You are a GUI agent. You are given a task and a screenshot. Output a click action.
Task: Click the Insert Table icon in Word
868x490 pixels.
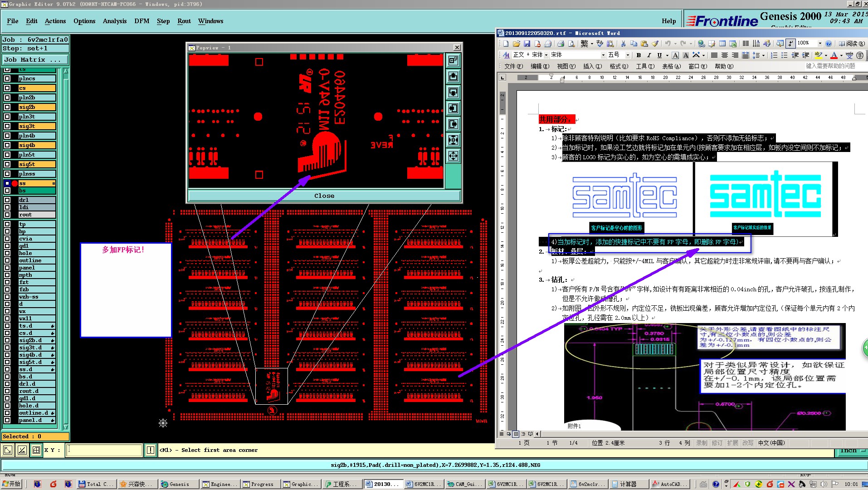722,44
